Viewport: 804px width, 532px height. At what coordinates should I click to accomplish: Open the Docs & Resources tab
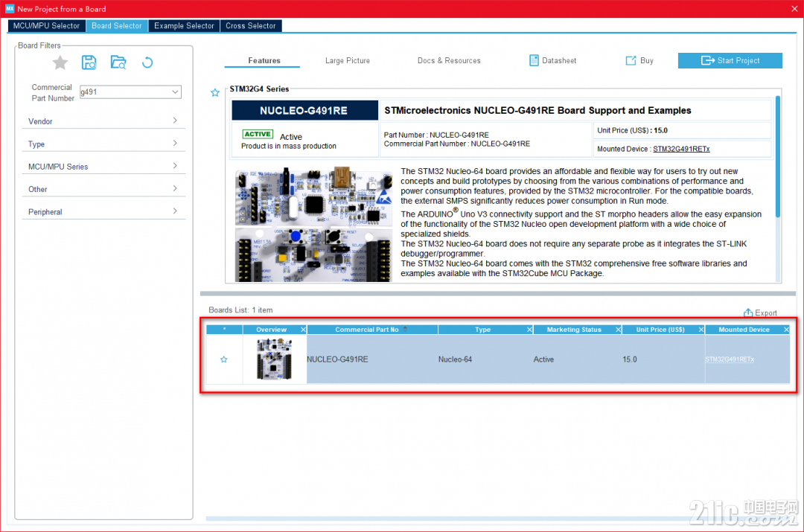point(449,60)
